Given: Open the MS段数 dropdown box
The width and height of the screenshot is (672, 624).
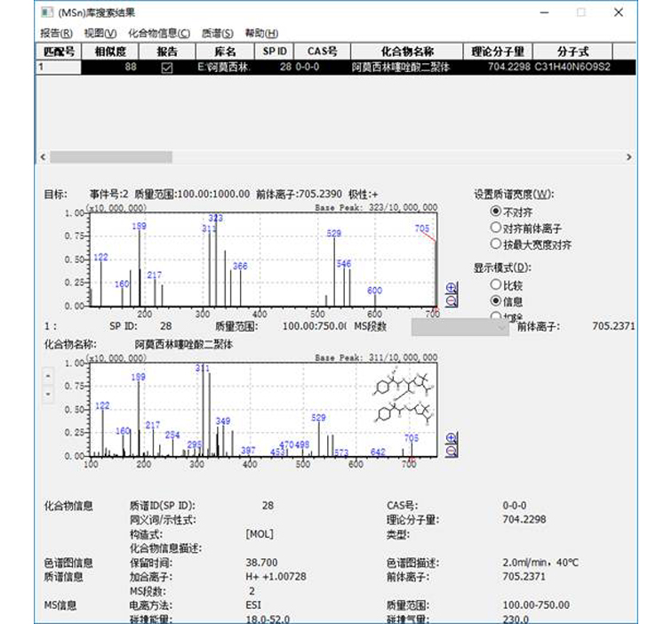Looking at the screenshot, I should click(x=459, y=326).
